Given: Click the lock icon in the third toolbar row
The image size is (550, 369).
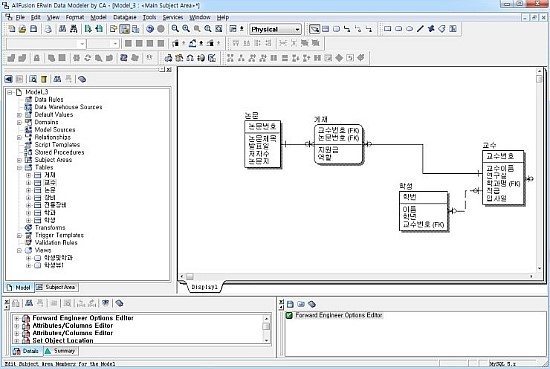Looking at the screenshot, I should coord(36,58).
